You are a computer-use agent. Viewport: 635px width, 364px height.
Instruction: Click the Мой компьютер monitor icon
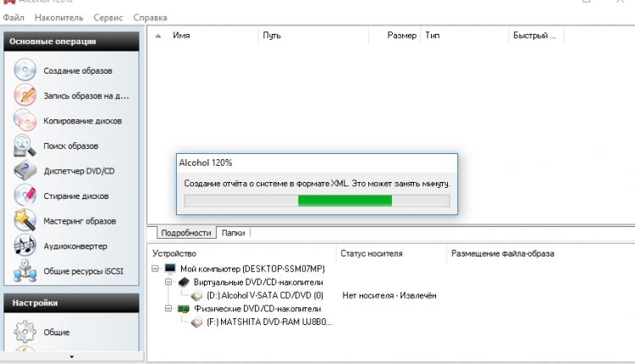coord(170,268)
